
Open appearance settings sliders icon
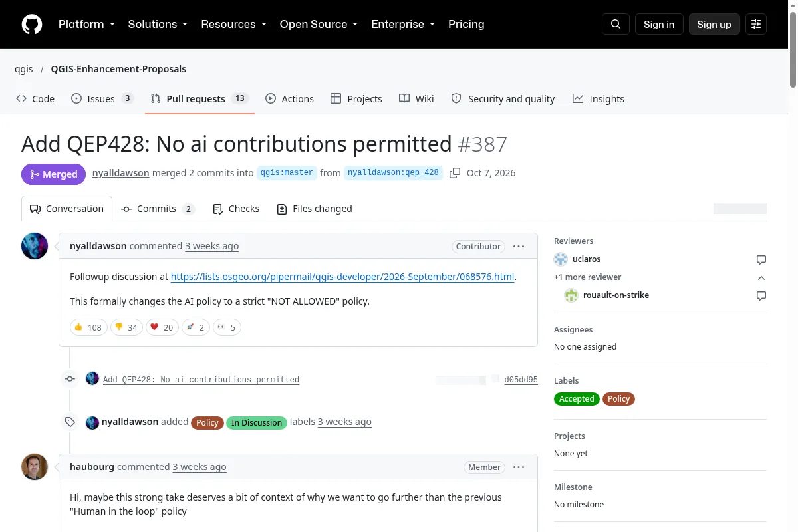[x=756, y=25]
